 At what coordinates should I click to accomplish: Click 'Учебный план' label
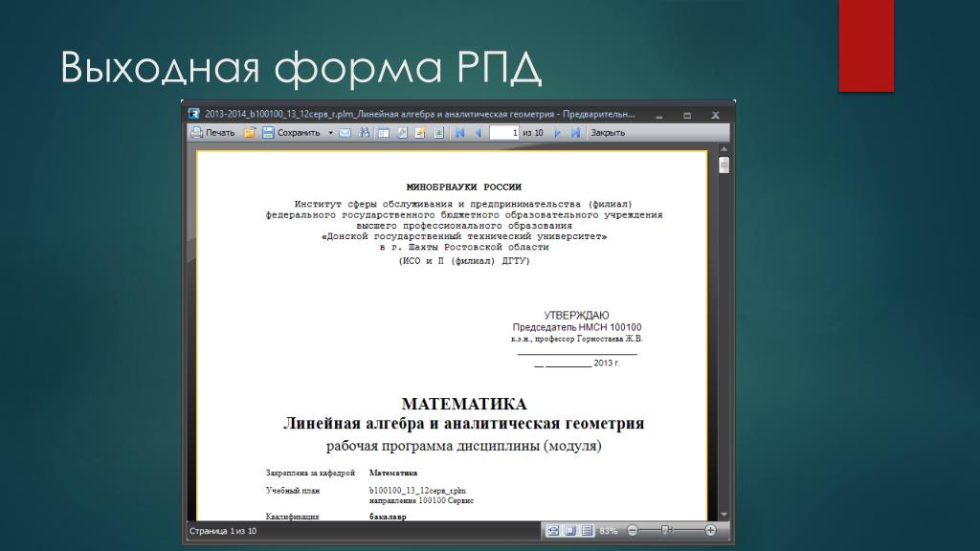click(293, 491)
